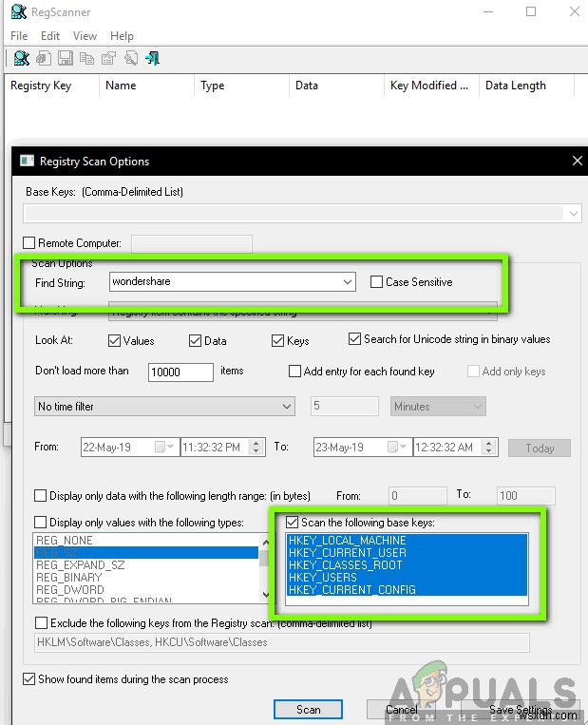The image size is (588, 725).
Task: Open the Help menu
Action: [x=122, y=36]
